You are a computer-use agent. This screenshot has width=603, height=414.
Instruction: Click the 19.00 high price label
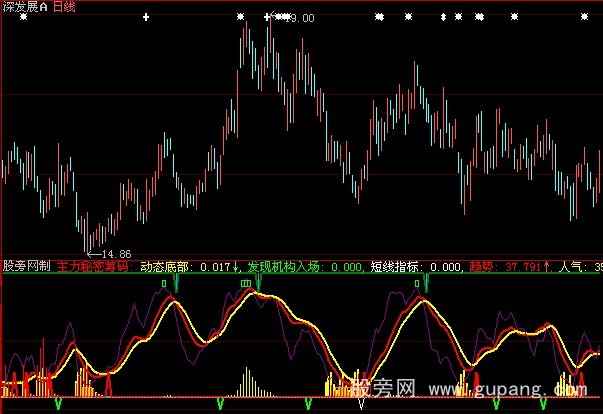[302, 18]
